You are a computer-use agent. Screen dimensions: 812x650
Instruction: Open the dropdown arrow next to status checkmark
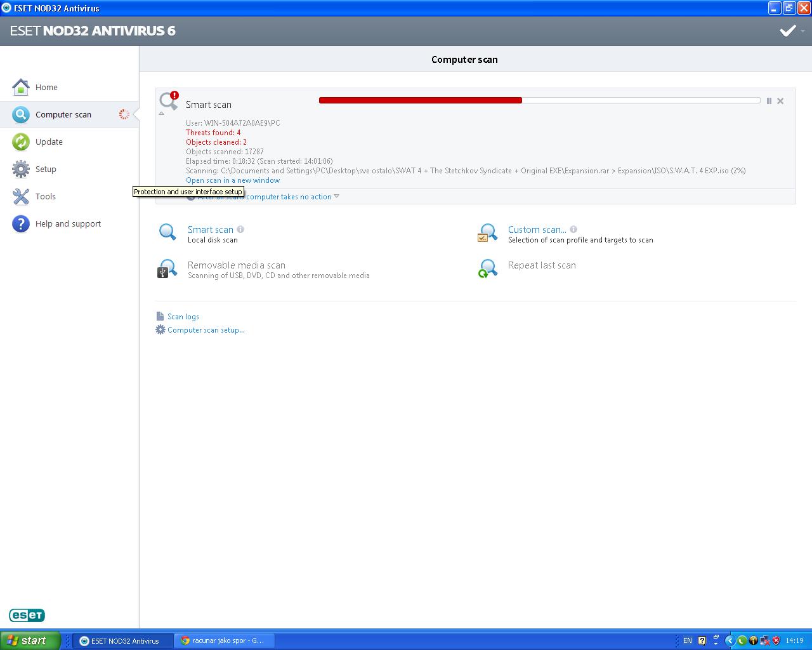point(802,31)
